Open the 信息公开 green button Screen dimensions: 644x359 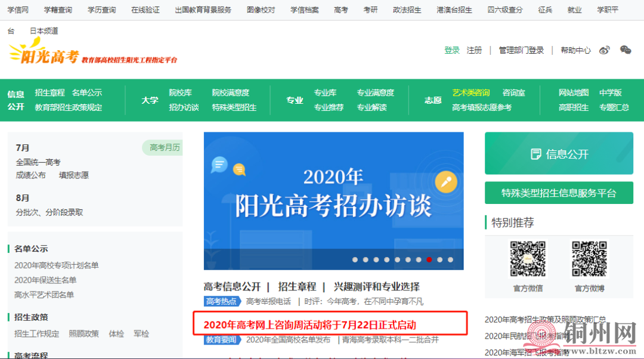559,154
